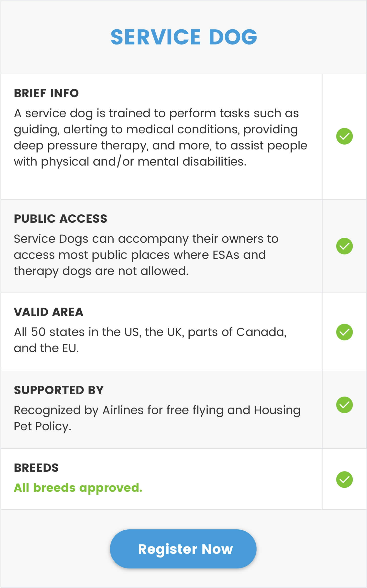Select the PUBLIC ACCESS heading
367x588 pixels.
61,219
